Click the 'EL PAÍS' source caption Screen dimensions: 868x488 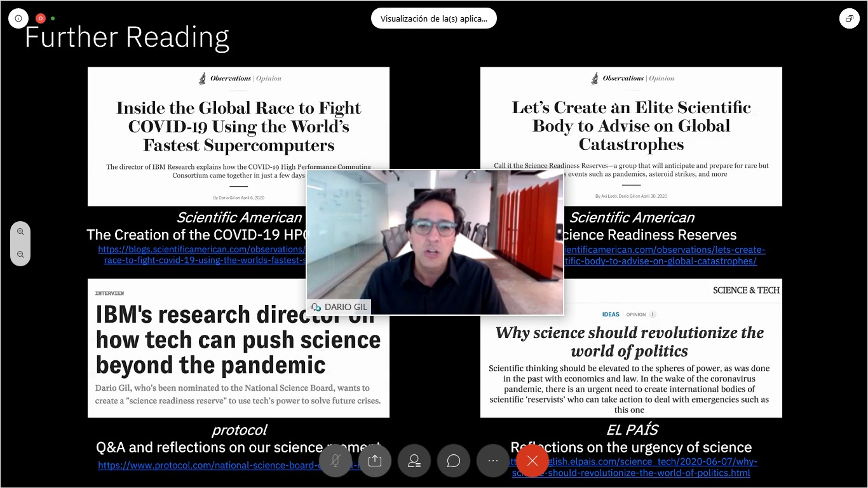[632, 430]
